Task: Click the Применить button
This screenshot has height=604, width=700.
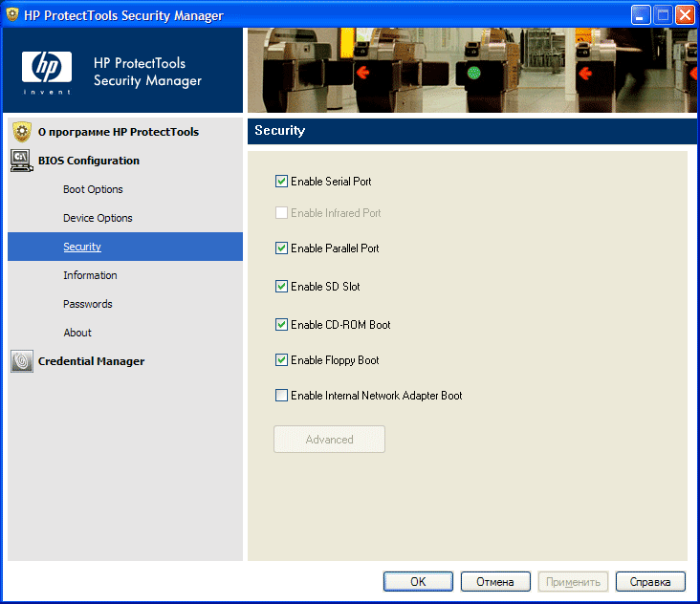Action: pos(573,582)
